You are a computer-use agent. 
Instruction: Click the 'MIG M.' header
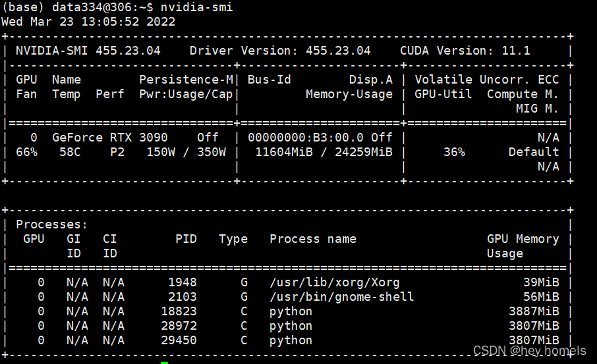tap(537, 109)
